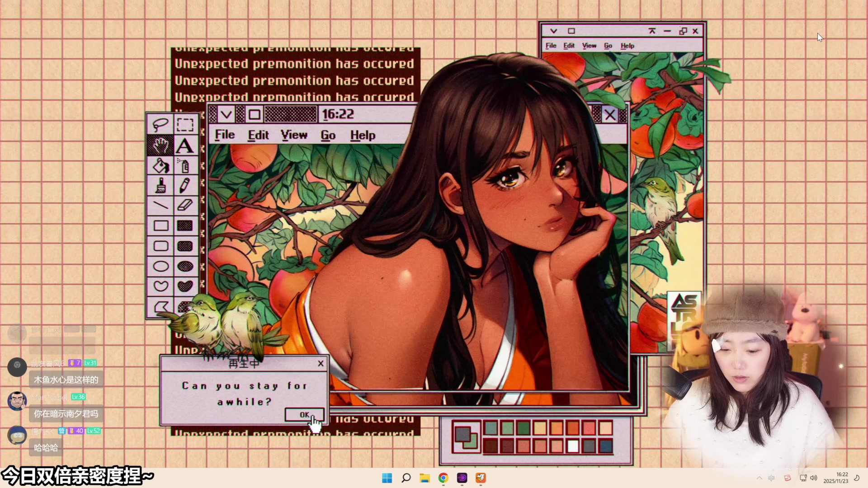Open Help menu in upper-right window
Viewport: 868px width, 488px height.
click(627, 46)
